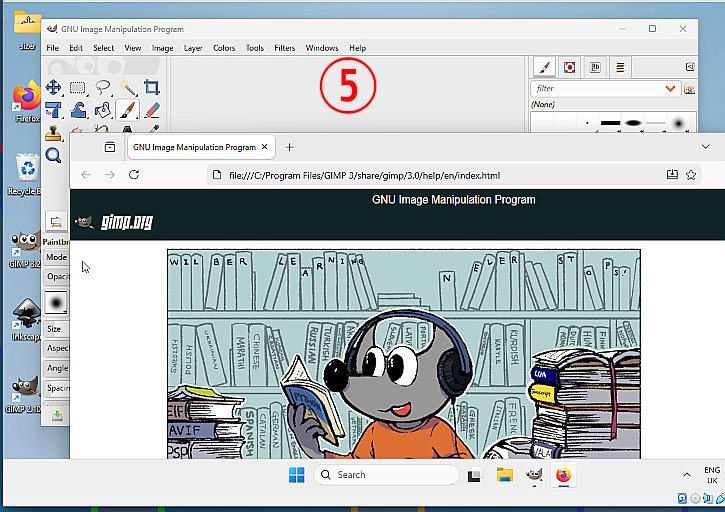Image resolution: width=725 pixels, height=512 pixels.
Task: Select the Rectangle Select tool
Action: point(78,87)
